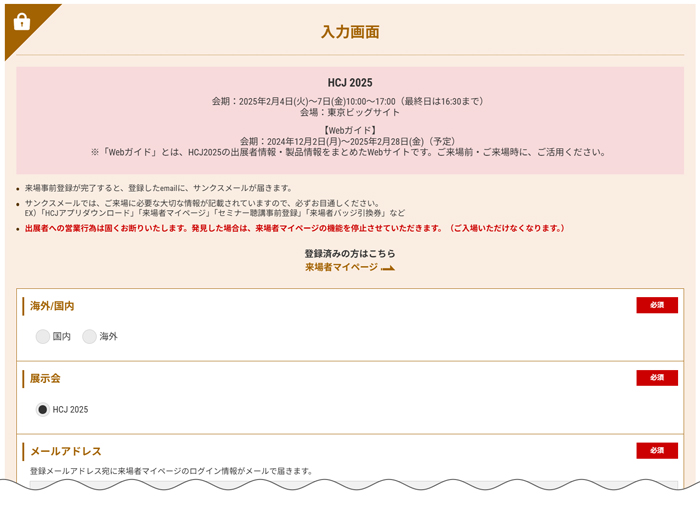Click the 会場：東京ビッグサイト line

tap(350, 113)
